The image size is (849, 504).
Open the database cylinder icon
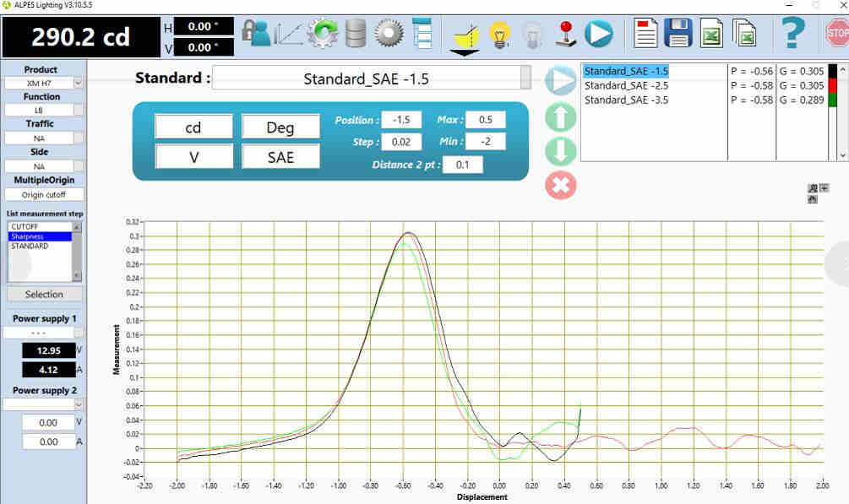[x=355, y=33]
